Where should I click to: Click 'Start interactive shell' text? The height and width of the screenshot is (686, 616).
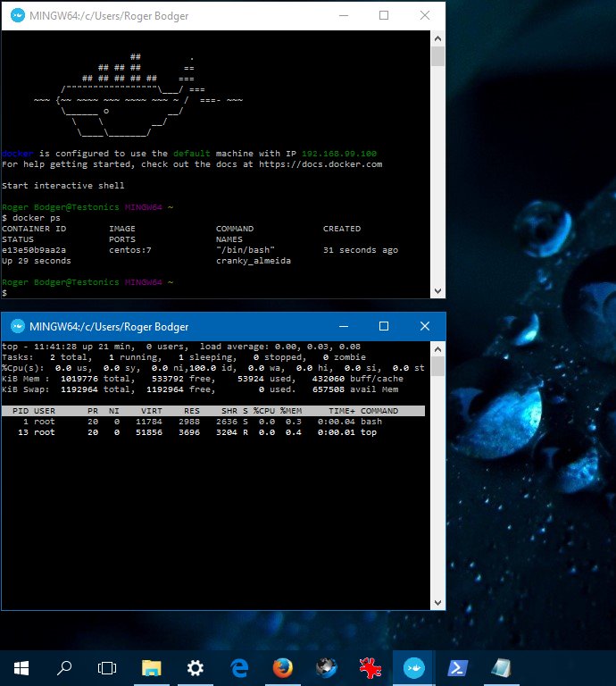pyautogui.click(x=63, y=186)
